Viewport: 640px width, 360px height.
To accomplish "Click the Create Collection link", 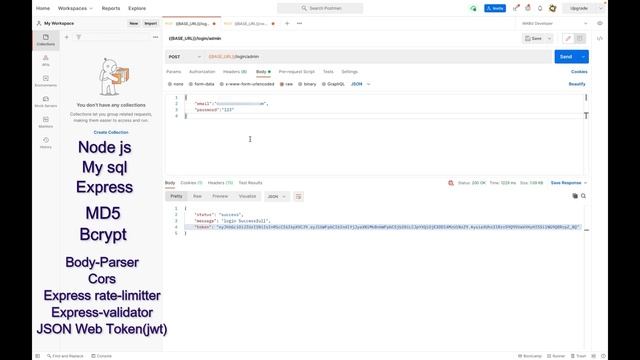I will 111,132.
